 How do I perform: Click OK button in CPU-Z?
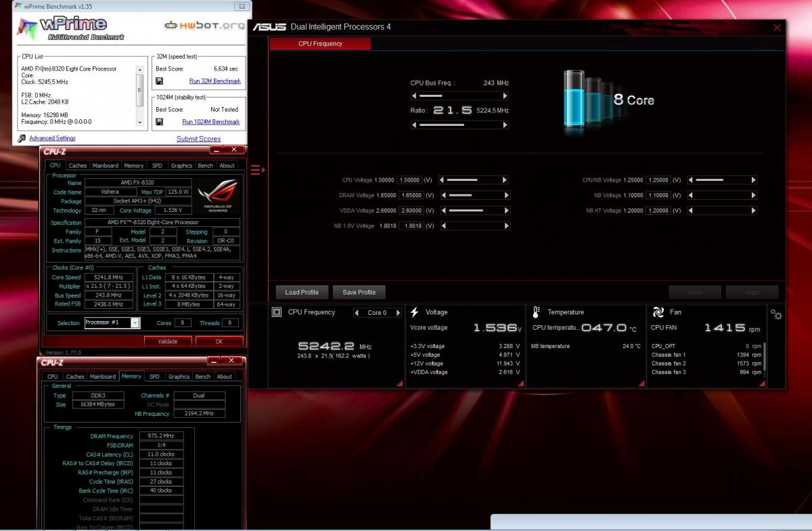(x=219, y=341)
